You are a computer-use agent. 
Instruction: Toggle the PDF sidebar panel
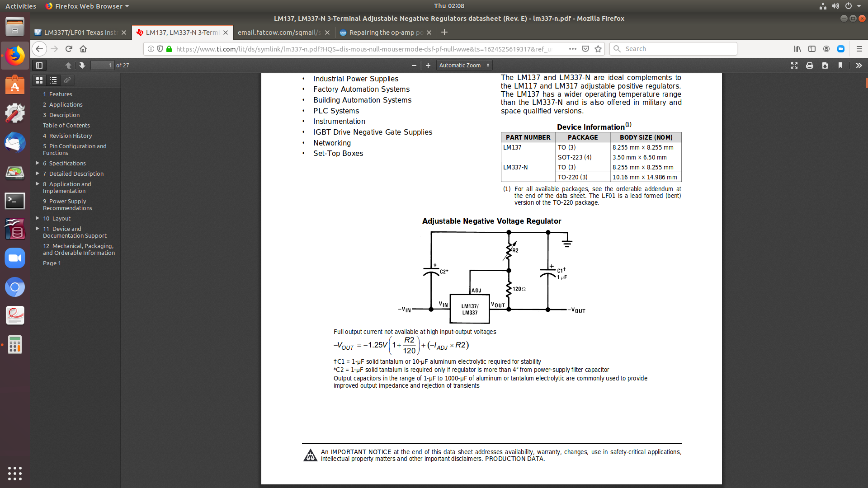tap(39, 66)
